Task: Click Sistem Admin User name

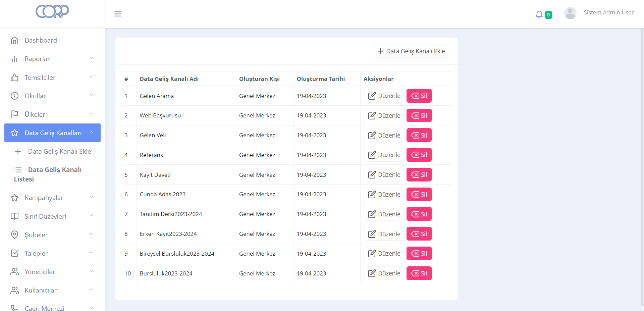Action: [x=608, y=13]
